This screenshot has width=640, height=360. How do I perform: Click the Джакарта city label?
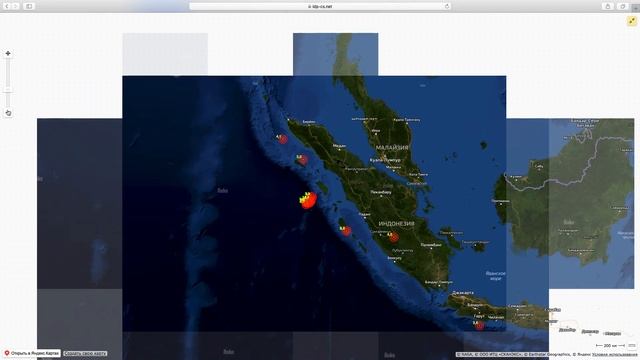tap(463, 293)
